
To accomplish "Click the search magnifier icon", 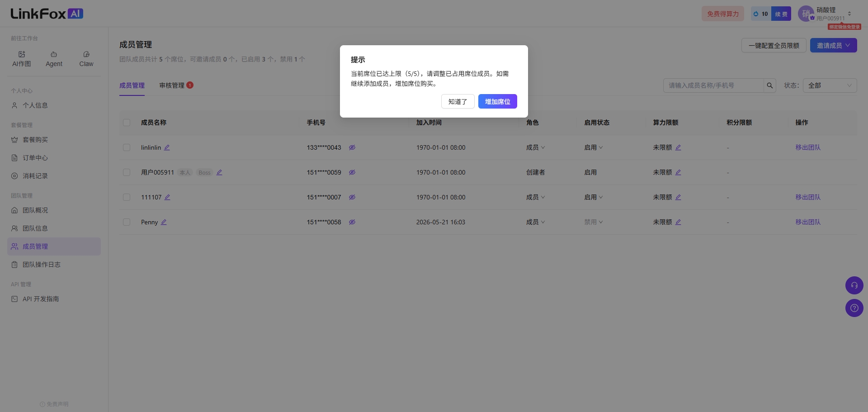I will click(x=770, y=85).
